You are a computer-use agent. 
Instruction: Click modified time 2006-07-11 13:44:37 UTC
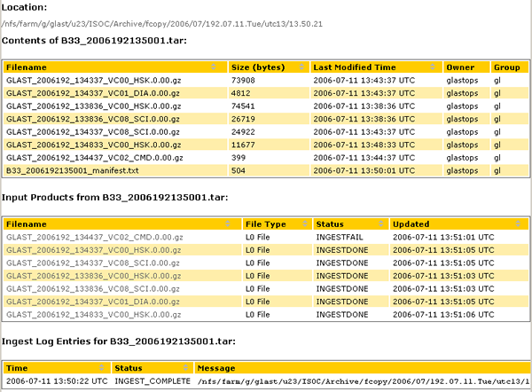[x=364, y=158]
